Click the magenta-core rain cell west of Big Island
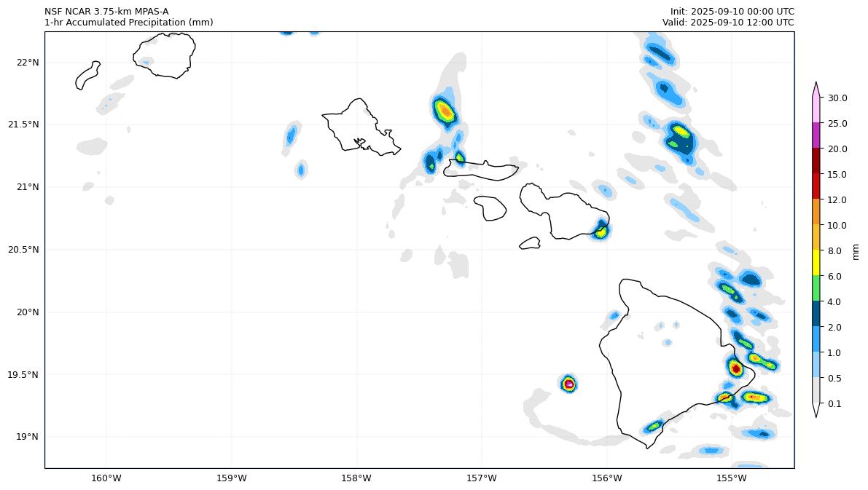The image size is (868, 490). tap(568, 384)
